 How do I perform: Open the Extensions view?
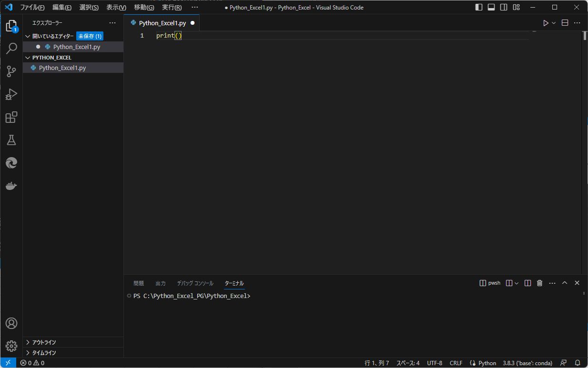coord(11,117)
